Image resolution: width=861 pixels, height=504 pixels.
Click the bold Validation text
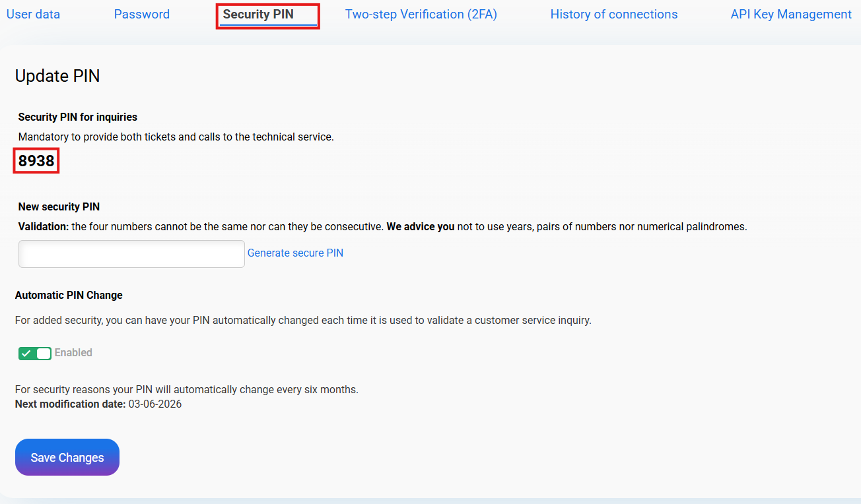tap(43, 226)
